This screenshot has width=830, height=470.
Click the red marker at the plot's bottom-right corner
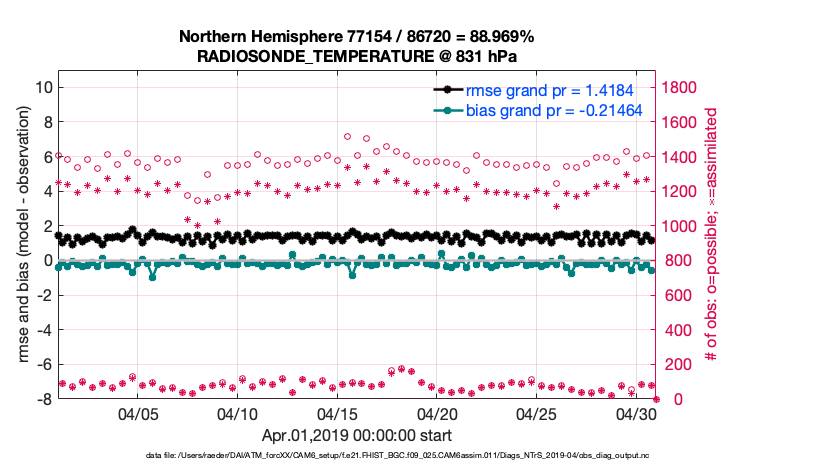(x=656, y=399)
